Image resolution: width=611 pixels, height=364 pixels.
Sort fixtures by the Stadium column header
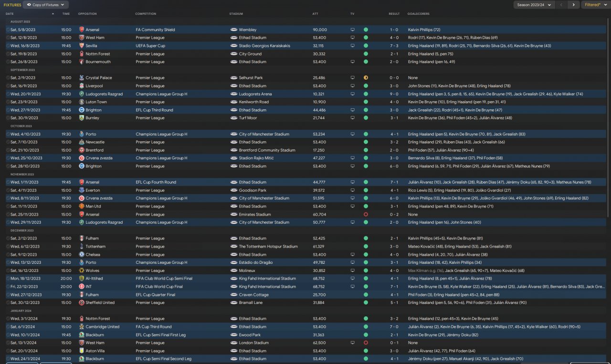236,14
